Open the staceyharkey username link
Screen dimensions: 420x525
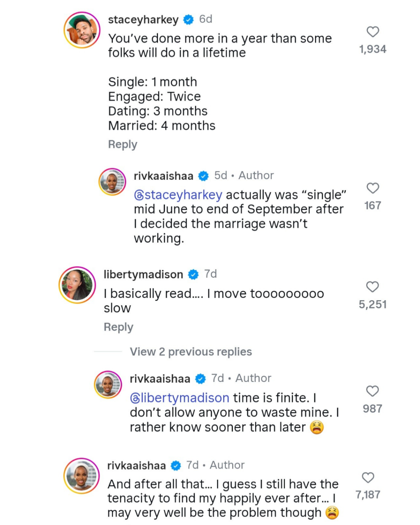pos(143,19)
